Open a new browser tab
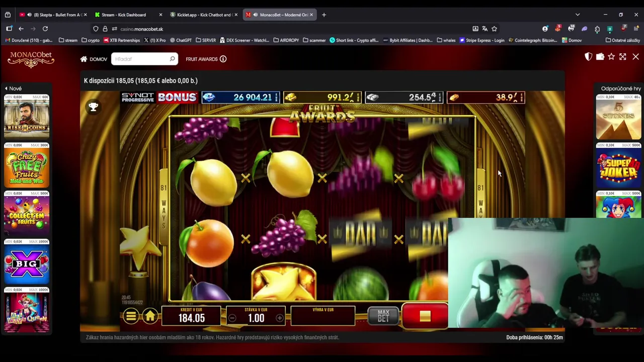The height and width of the screenshot is (362, 644). click(x=324, y=15)
